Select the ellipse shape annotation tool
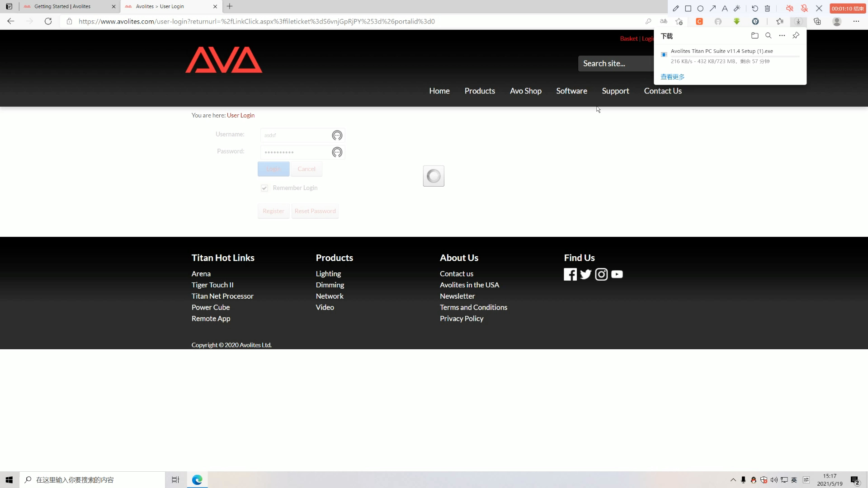Screen dimensions: 868x488 click(x=700, y=9)
